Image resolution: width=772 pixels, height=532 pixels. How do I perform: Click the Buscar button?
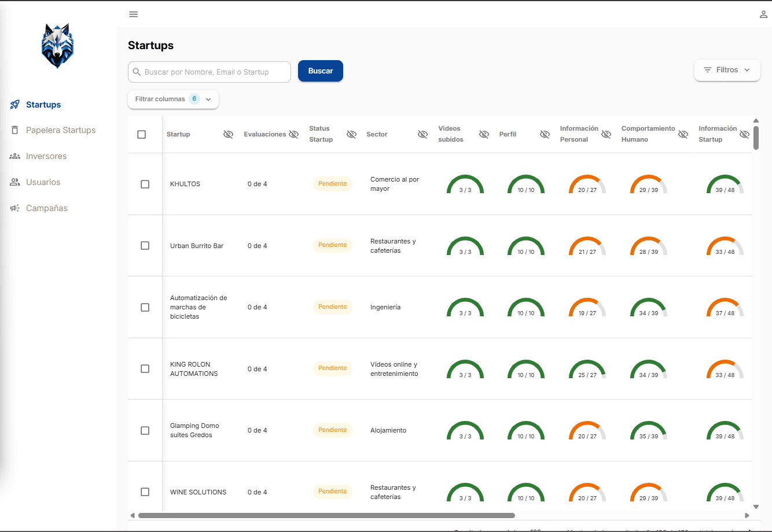(321, 71)
